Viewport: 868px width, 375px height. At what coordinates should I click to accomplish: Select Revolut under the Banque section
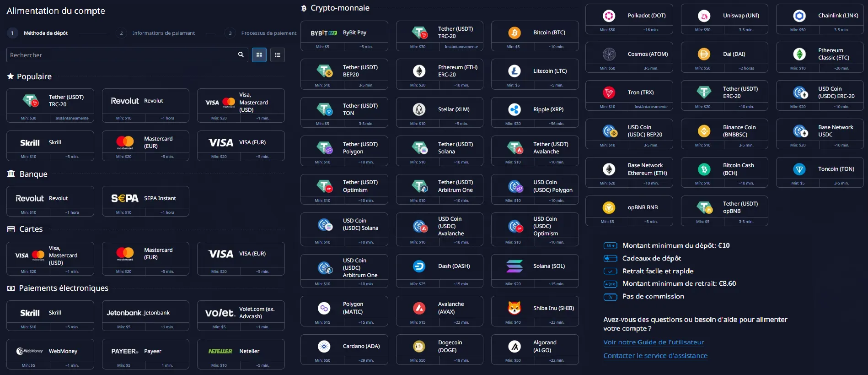pos(50,201)
